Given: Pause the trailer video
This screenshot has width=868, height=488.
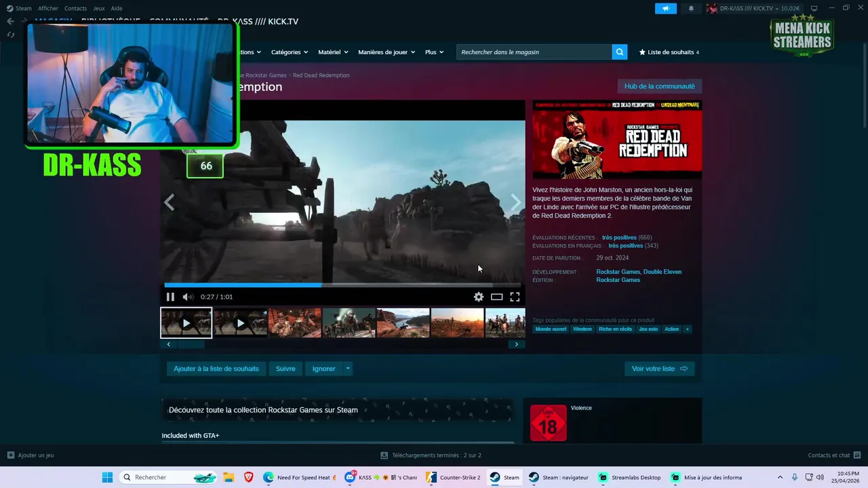Looking at the screenshot, I should 170,297.
